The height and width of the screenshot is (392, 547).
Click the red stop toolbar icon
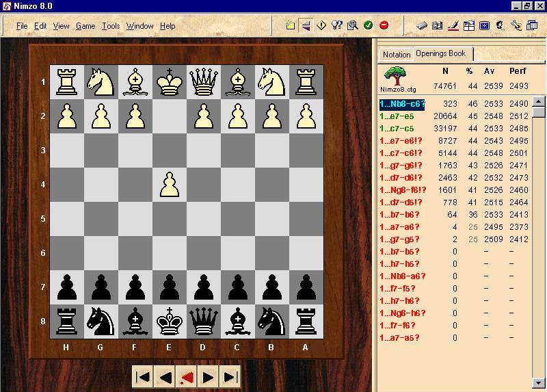pyautogui.click(x=384, y=26)
